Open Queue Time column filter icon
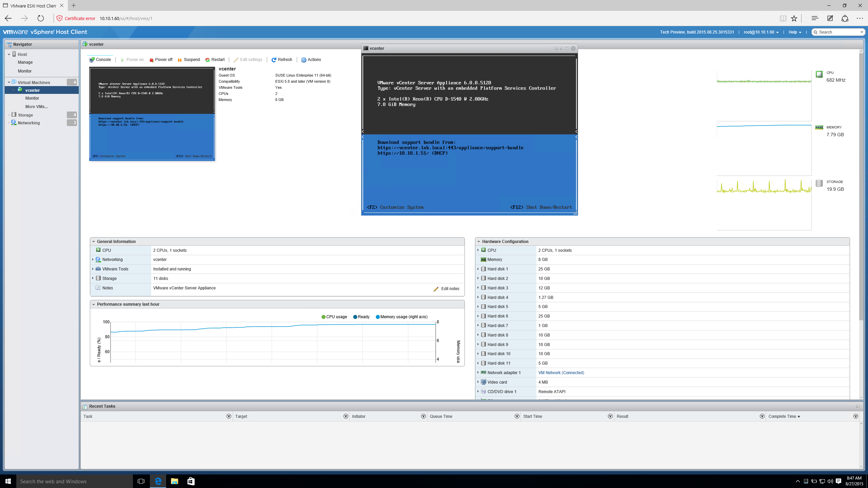Screen dimensions: 868x488 click(x=517, y=416)
